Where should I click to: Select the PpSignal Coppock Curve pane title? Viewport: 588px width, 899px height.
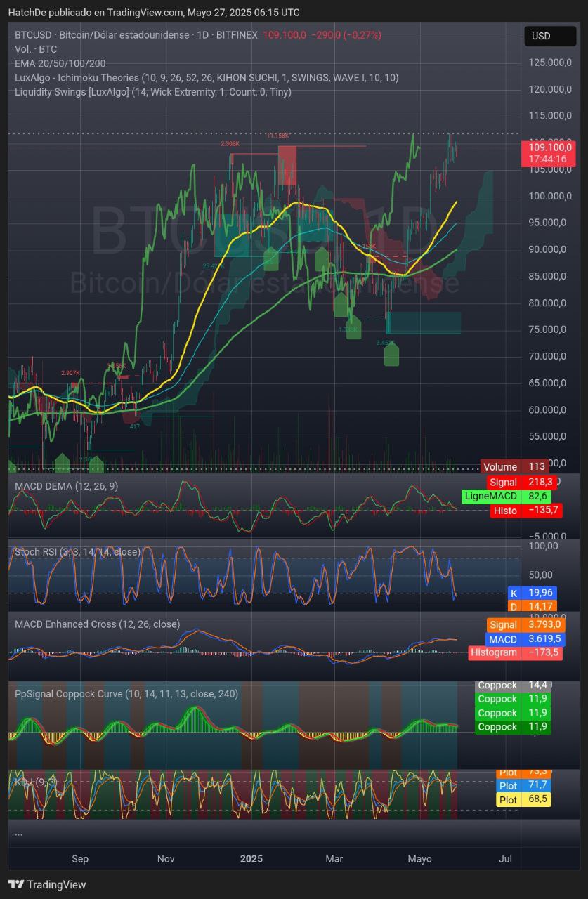126,694
